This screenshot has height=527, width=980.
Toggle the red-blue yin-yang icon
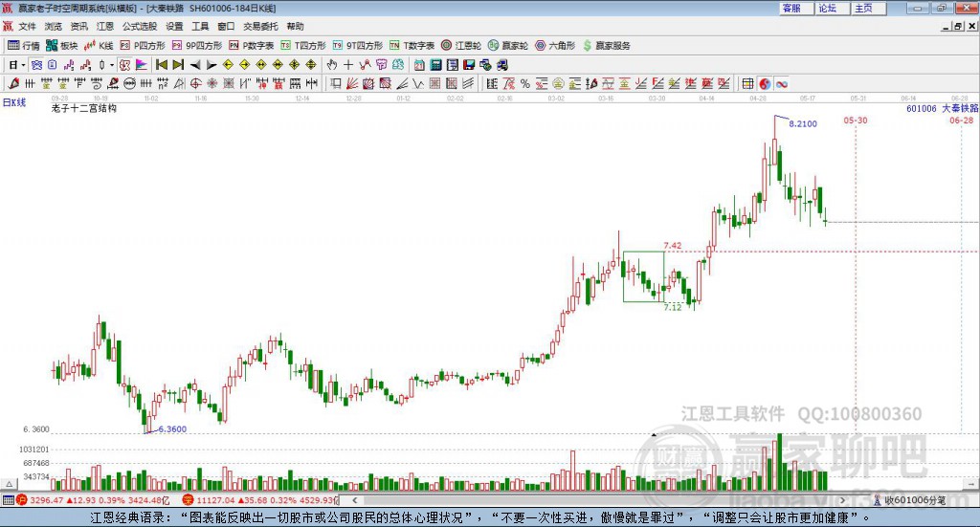click(765, 83)
